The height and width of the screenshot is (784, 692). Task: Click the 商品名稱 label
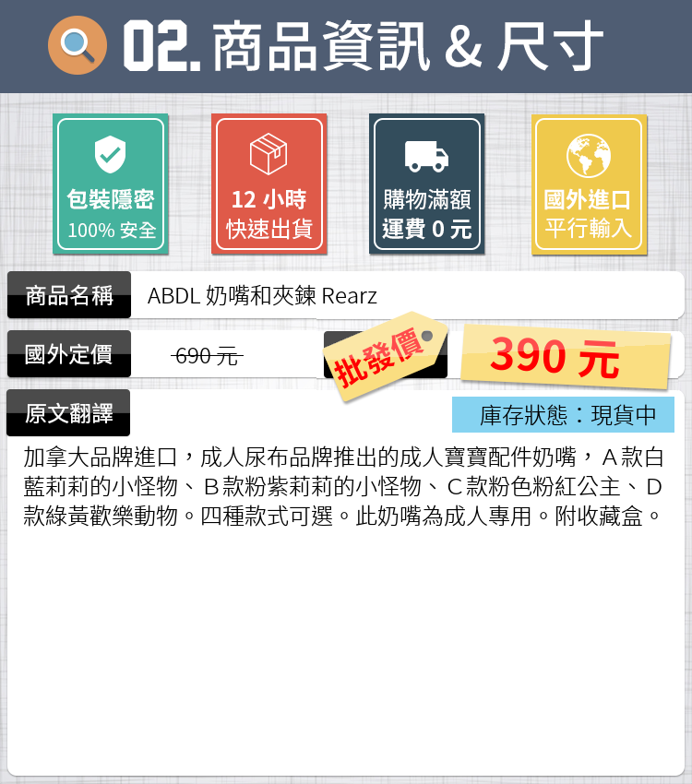[x=69, y=295]
